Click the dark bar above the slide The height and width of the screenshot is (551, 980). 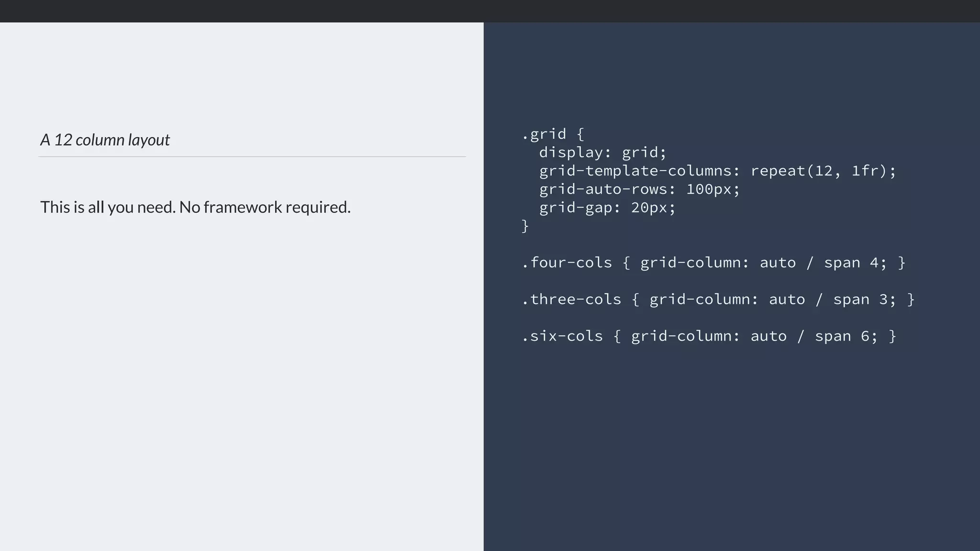[x=490, y=11]
